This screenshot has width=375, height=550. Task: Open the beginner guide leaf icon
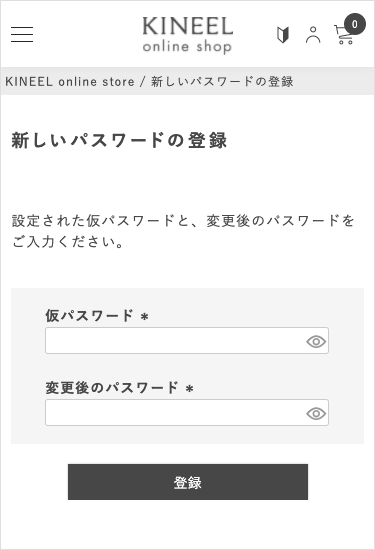pyautogui.click(x=283, y=35)
